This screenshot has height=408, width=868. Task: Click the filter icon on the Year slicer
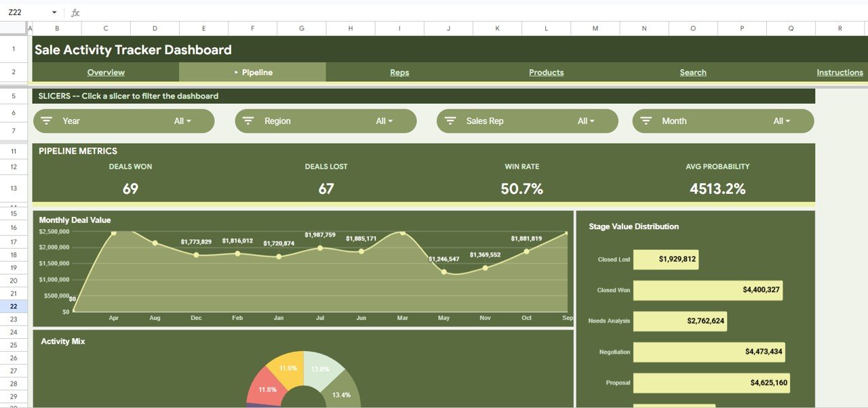(46, 121)
